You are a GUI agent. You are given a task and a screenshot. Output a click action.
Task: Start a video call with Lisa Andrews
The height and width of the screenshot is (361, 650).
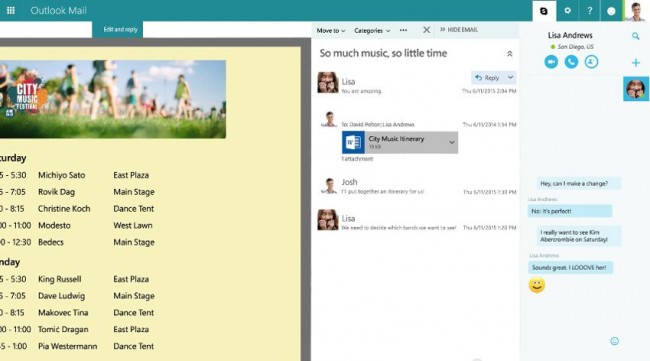tap(551, 62)
